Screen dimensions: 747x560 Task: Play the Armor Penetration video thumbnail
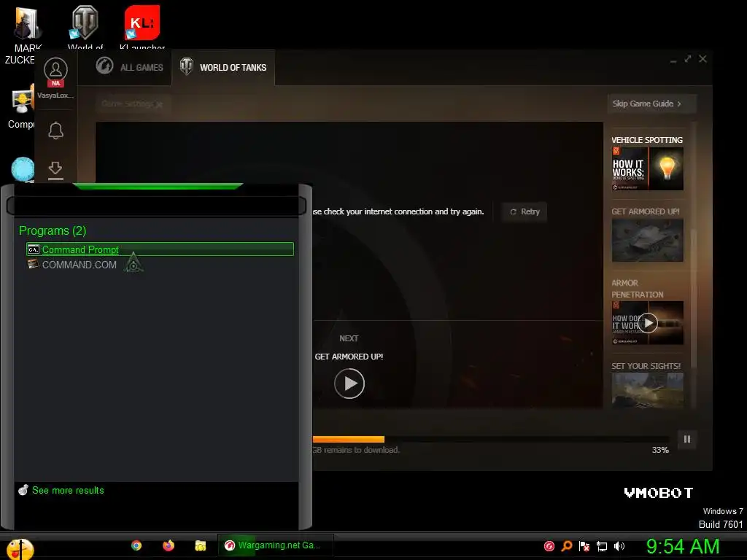point(648,323)
